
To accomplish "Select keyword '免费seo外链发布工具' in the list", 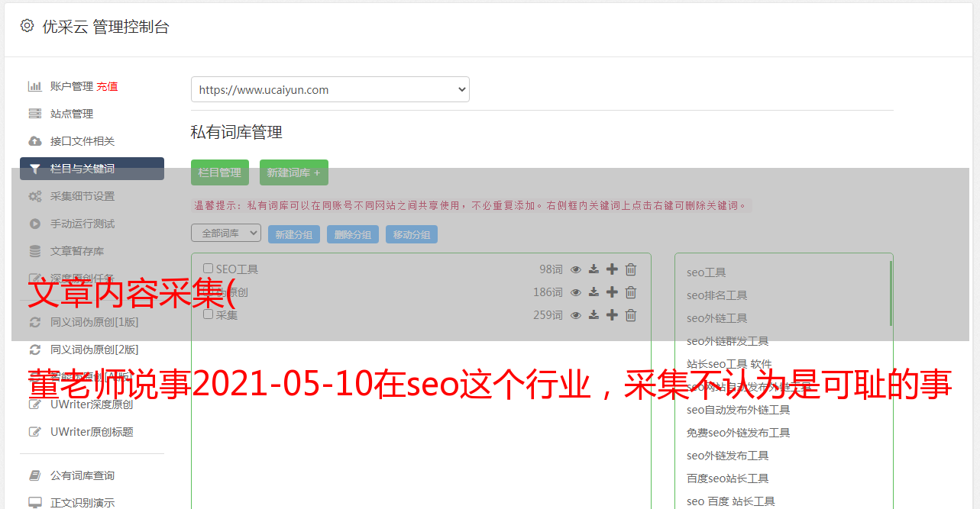I will click(739, 433).
